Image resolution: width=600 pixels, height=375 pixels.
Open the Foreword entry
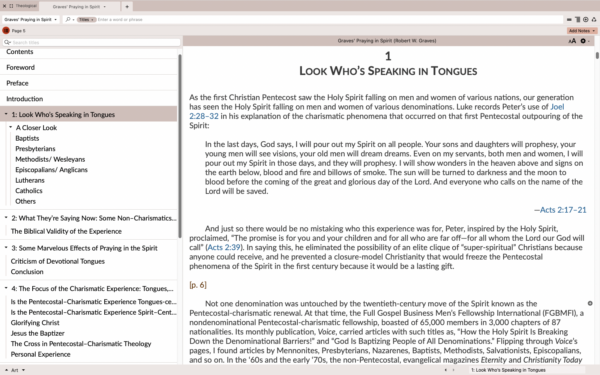(20, 67)
